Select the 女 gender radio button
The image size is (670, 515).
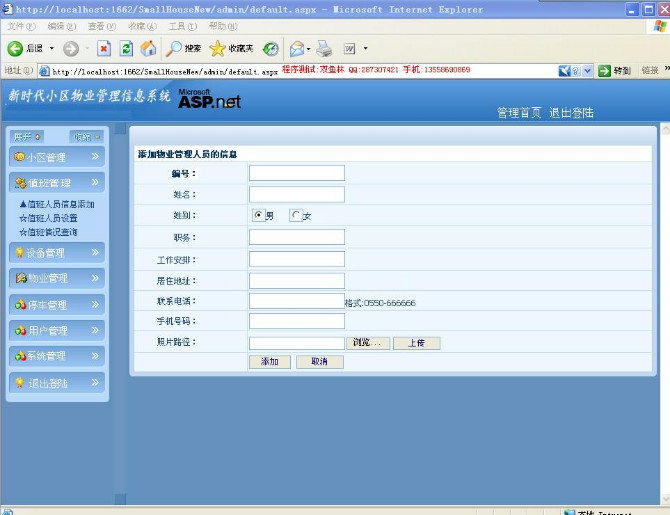tap(295, 215)
